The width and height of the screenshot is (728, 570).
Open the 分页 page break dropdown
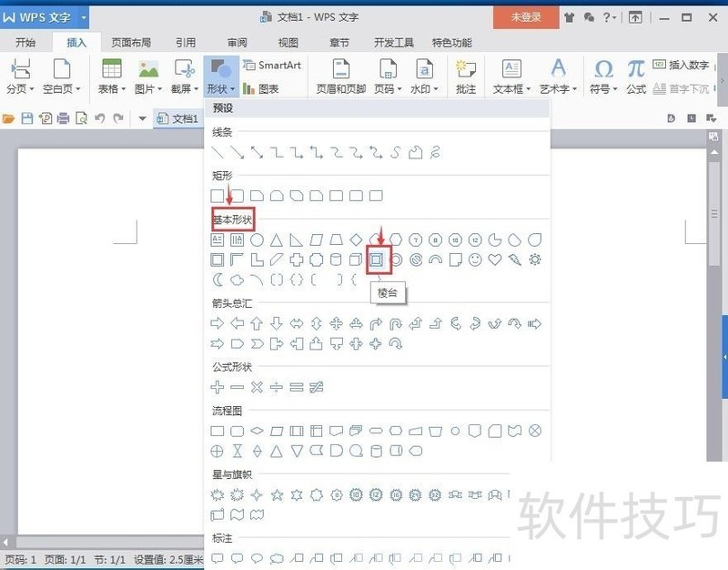(x=20, y=76)
